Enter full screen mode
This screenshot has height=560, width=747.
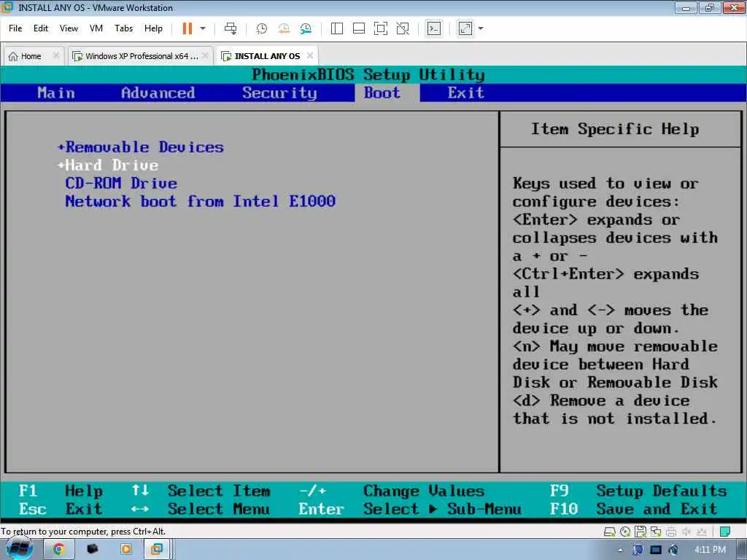[x=381, y=28]
